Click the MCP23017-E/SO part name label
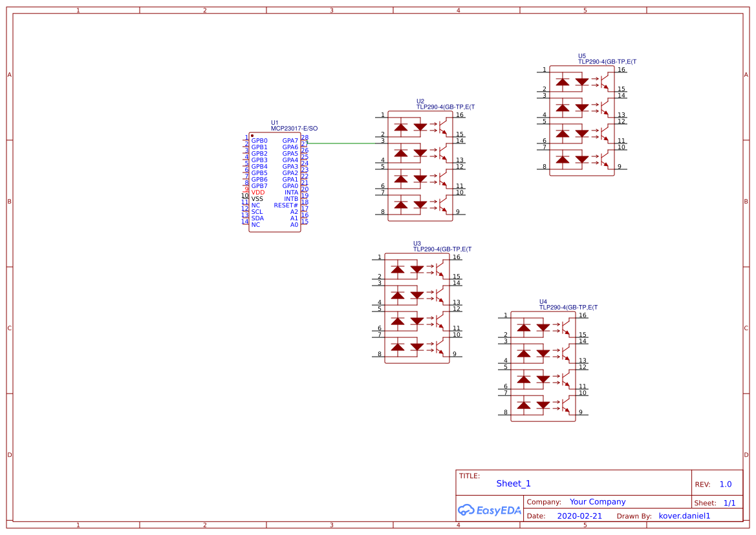Image resolution: width=756 pixels, height=535 pixels. click(x=294, y=129)
